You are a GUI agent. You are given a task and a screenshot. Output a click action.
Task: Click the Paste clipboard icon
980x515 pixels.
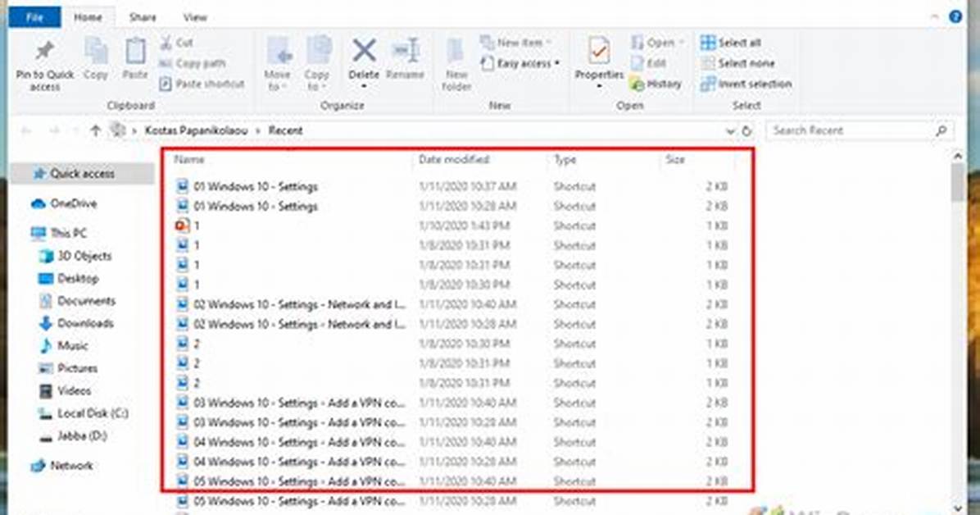(135, 52)
